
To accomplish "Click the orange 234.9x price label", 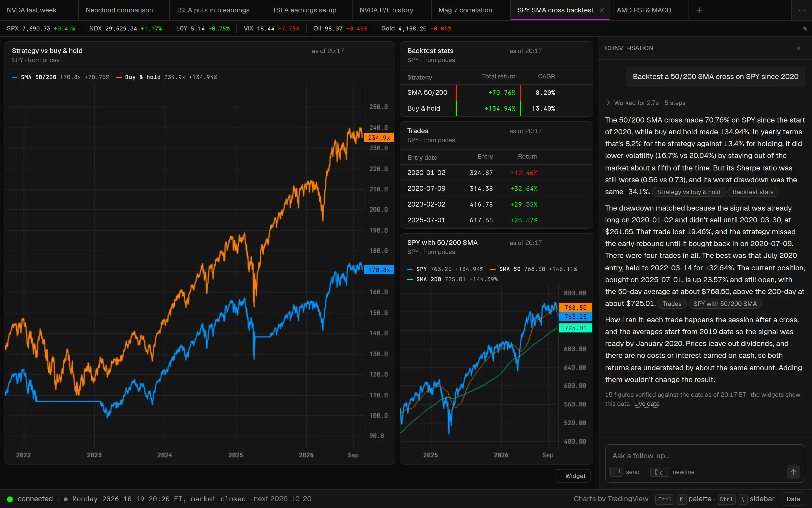I will coord(379,138).
